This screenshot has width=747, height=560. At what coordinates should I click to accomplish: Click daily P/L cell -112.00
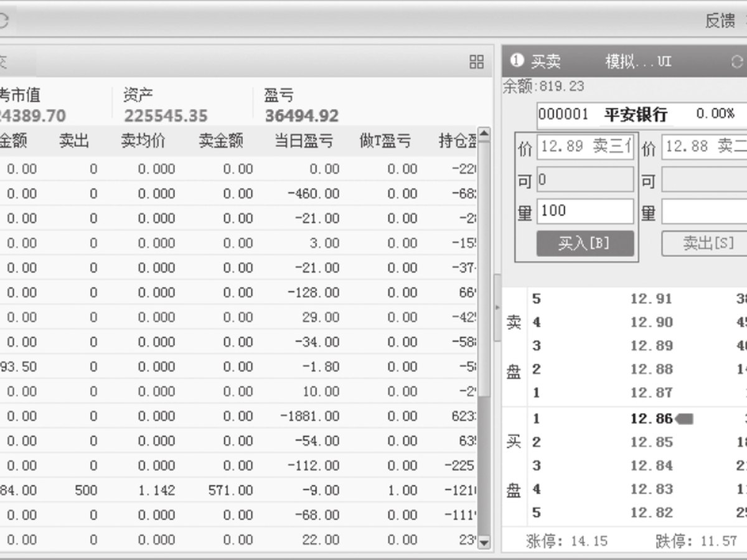pyautogui.click(x=314, y=466)
